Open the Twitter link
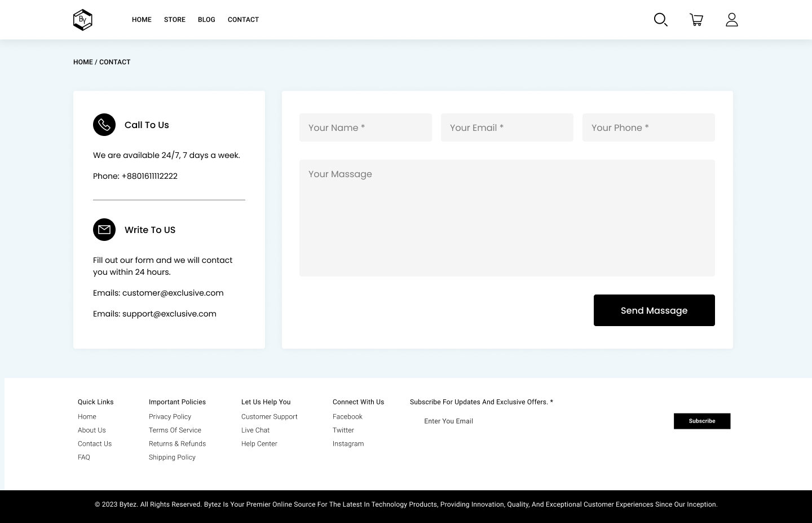 343,430
